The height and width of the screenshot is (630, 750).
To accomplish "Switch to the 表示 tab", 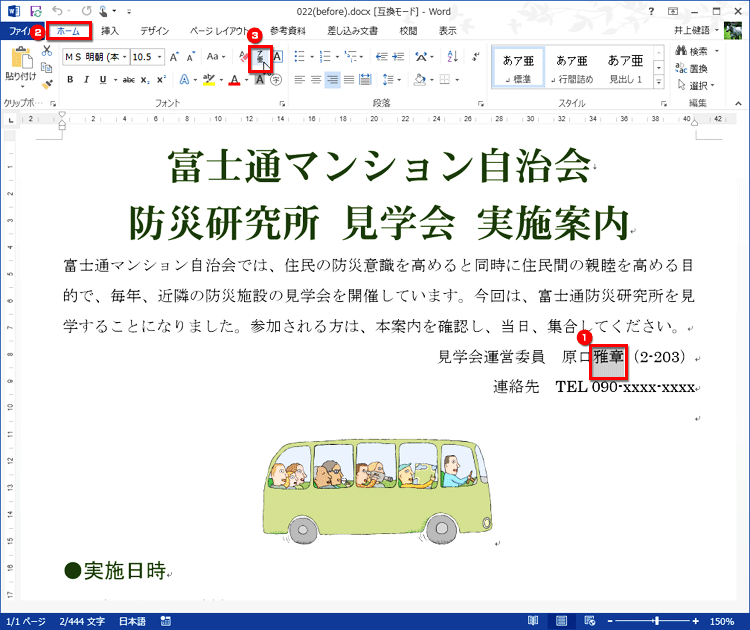I will (x=448, y=31).
